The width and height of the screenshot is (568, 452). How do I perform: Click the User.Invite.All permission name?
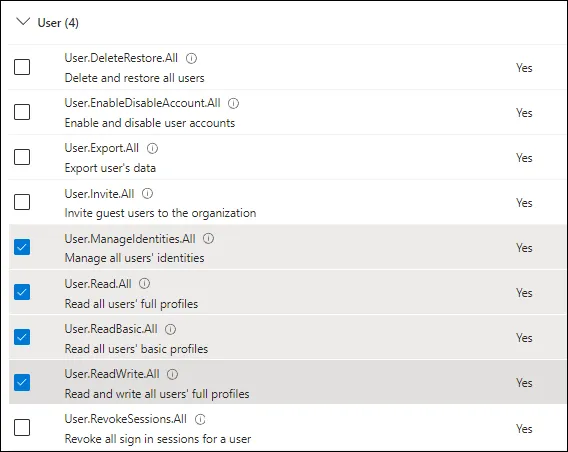tap(99, 194)
